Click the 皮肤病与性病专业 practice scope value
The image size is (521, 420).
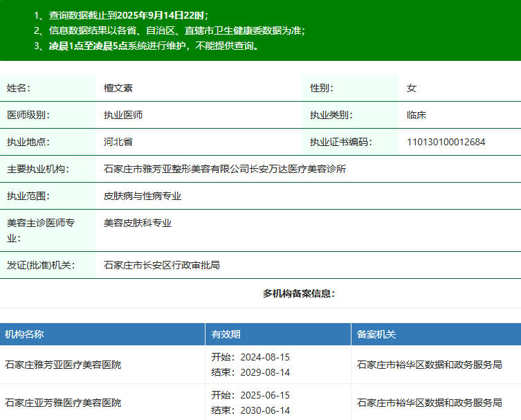click(x=143, y=196)
